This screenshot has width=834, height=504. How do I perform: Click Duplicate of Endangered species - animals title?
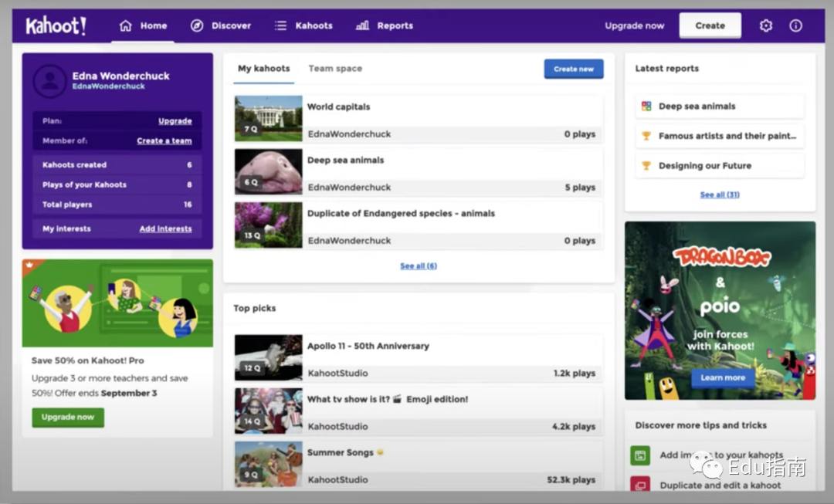[x=401, y=213]
